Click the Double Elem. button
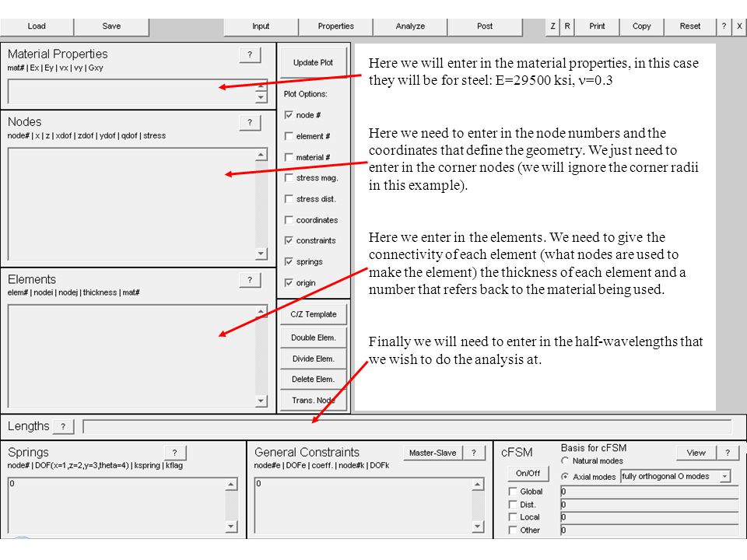The width and height of the screenshot is (747, 560). tap(313, 338)
